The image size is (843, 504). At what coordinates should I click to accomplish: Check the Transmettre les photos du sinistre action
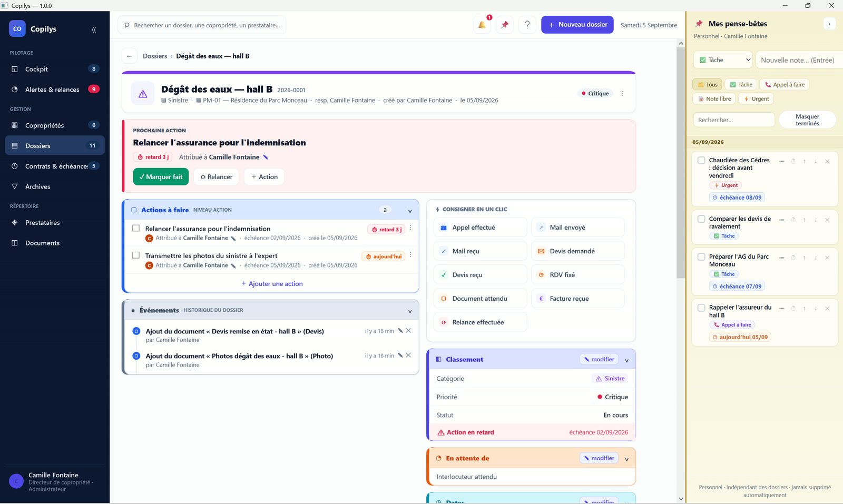pos(136,255)
